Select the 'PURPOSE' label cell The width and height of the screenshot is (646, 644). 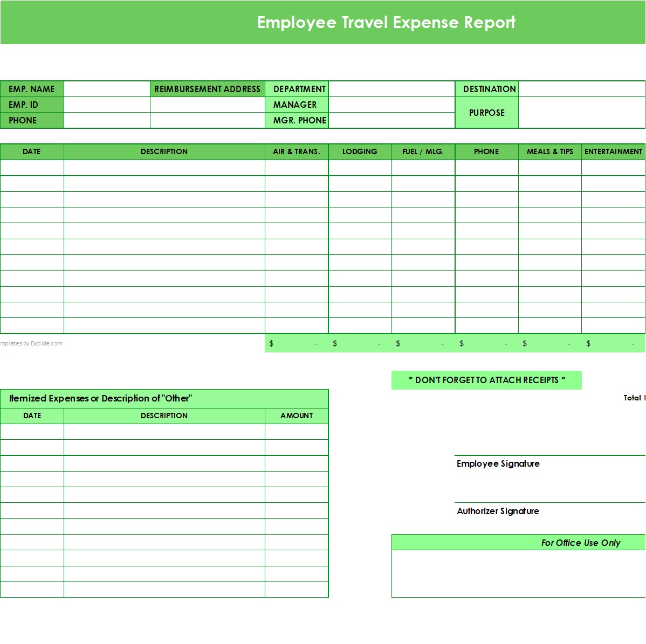click(x=486, y=113)
